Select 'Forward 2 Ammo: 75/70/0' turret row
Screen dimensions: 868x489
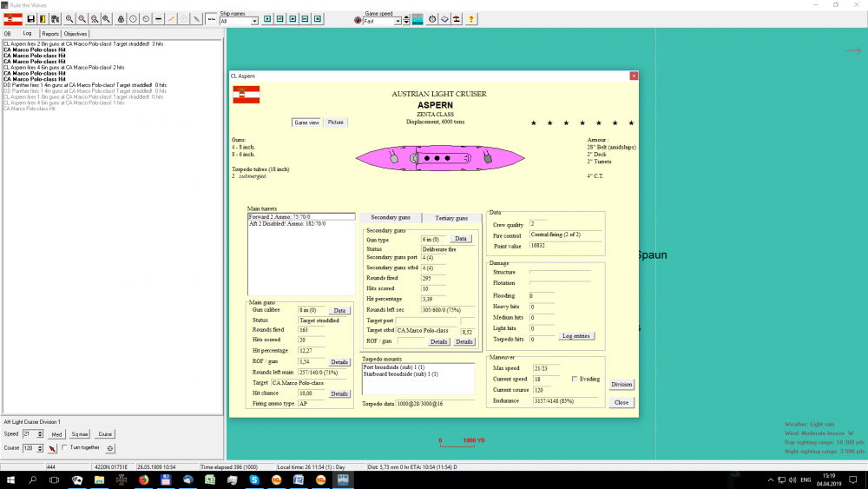coord(301,217)
